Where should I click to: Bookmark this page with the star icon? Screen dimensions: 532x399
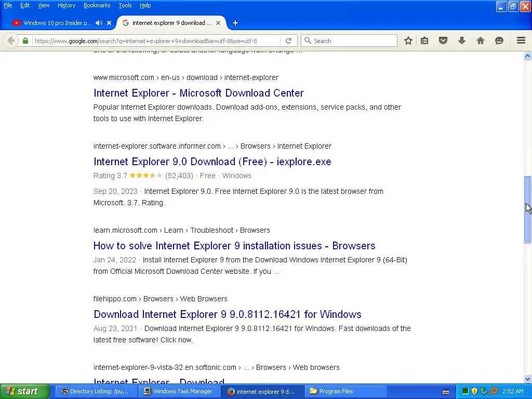coord(408,41)
